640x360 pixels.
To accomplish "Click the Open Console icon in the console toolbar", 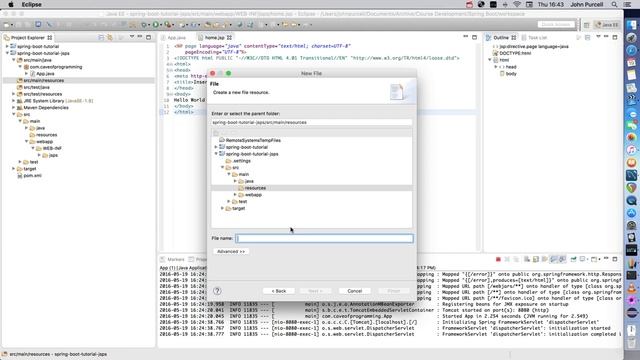I will pos(594,259).
